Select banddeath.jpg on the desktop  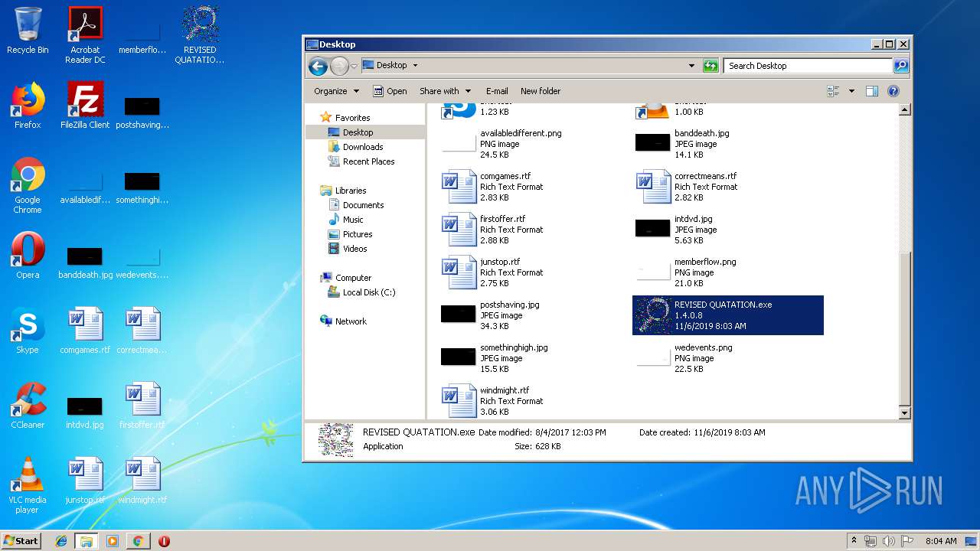click(x=85, y=260)
